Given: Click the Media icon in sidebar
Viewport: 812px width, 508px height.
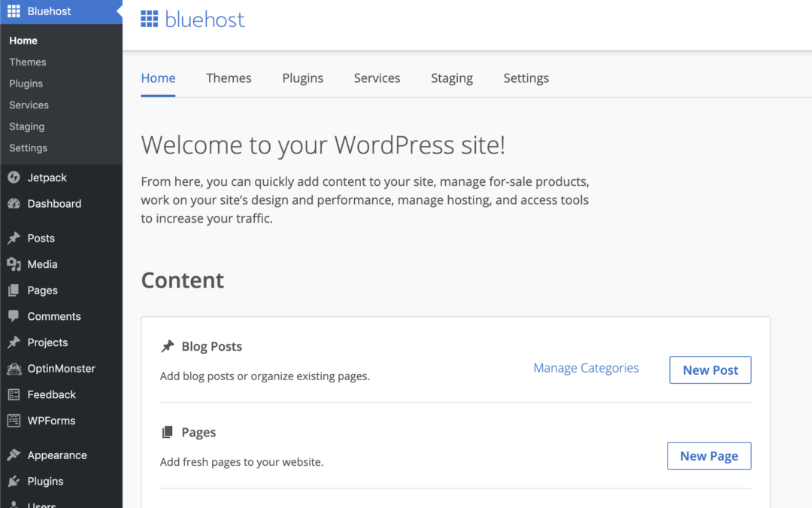Looking at the screenshot, I should (x=14, y=264).
